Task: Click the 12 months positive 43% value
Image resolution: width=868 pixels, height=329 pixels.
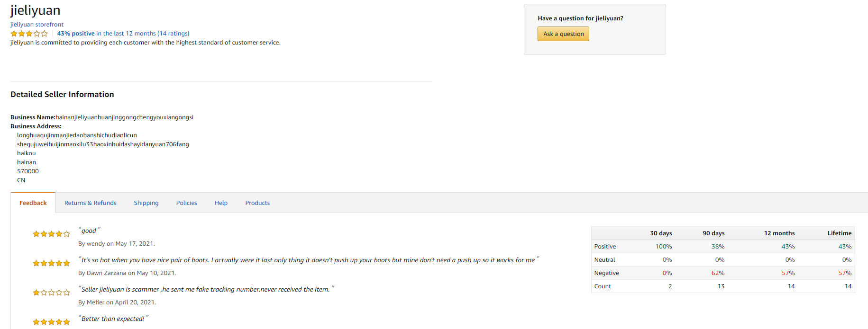Action: 788,247
